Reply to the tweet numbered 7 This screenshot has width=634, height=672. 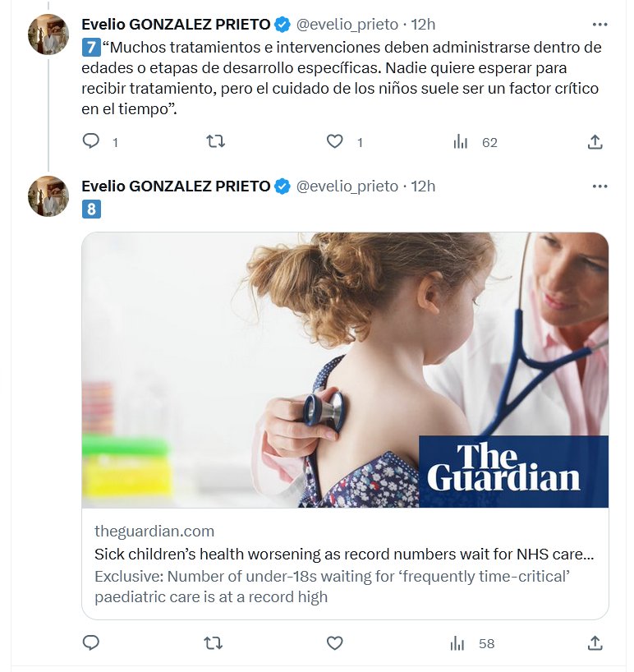91,142
